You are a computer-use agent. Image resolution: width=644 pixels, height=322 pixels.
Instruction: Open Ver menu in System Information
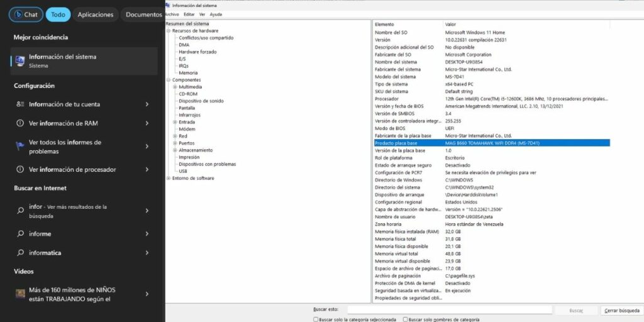202,14
